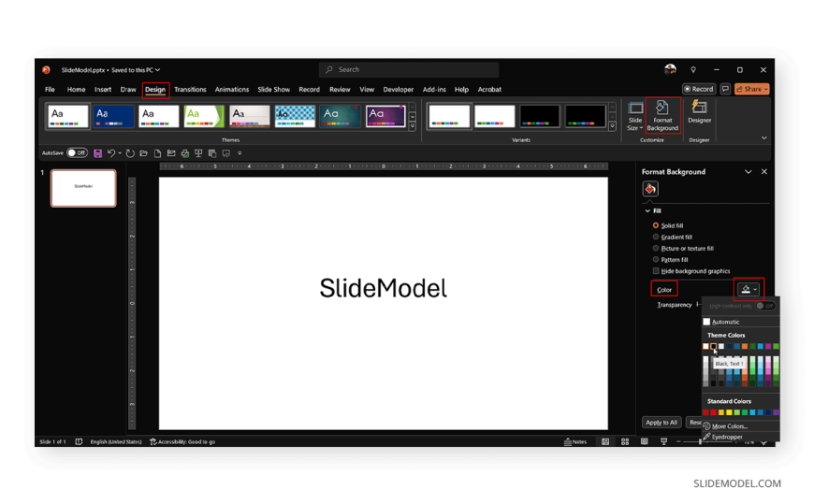Viewport: 814px width, 504px height.
Task: Open Slide Size options in ribbon
Action: pyautogui.click(x=635, y=116)
